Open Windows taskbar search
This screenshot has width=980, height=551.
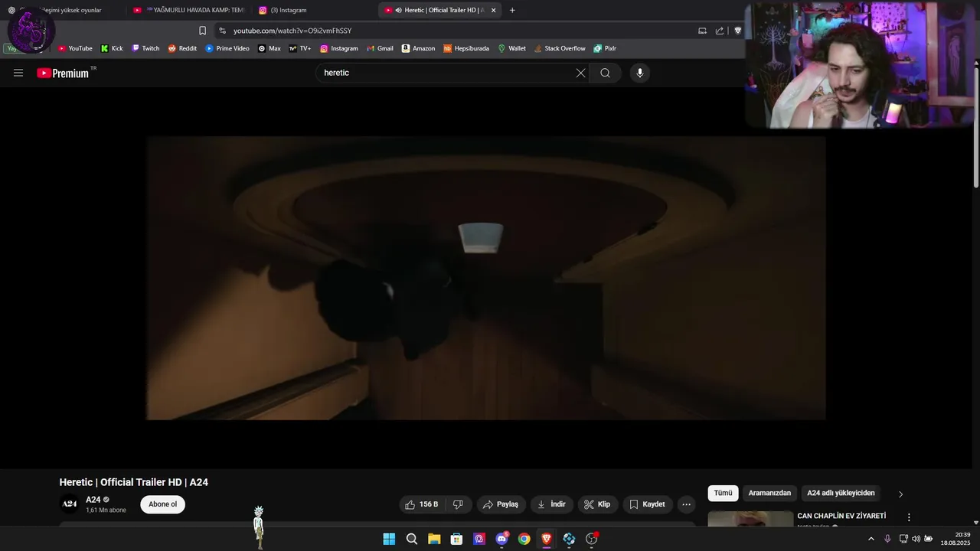pyautogui.click(x=412, y=539)
